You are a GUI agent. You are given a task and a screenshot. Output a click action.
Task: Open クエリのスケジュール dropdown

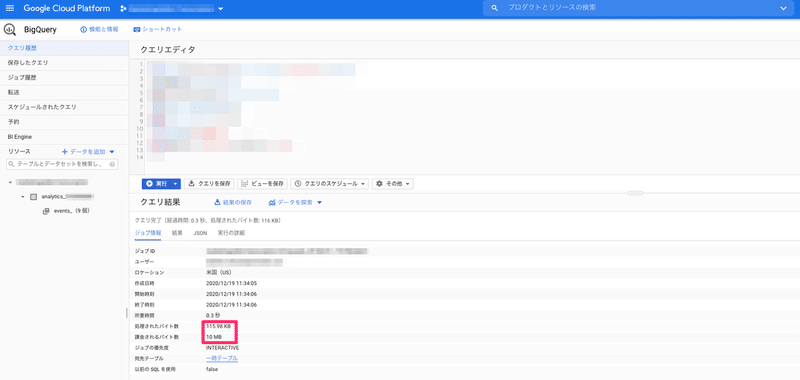point(329,184)
